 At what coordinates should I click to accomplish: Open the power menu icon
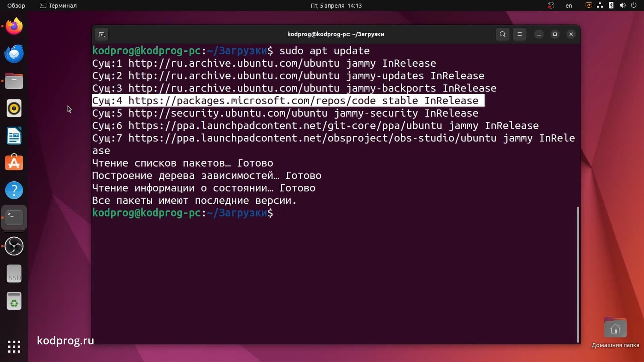(634, 5)
